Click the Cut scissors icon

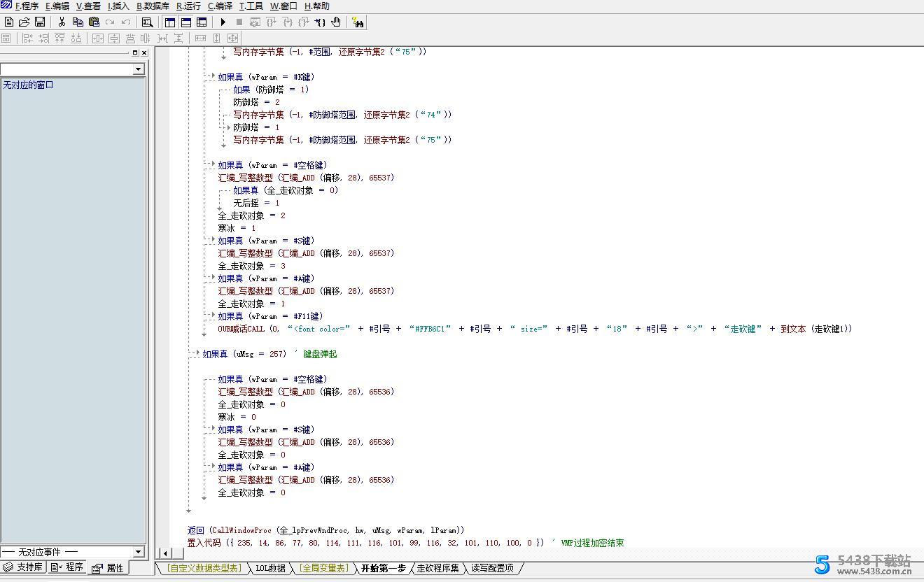tap(62, 22)
